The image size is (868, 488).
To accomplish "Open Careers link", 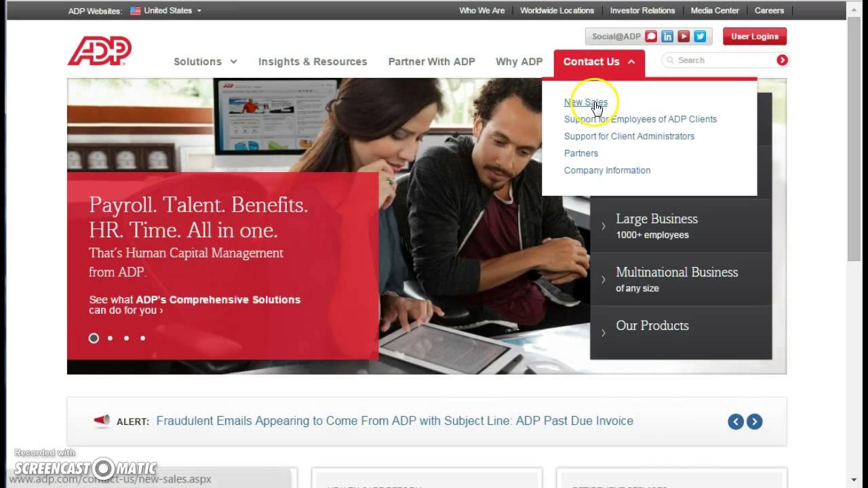I will coord(769,11).
